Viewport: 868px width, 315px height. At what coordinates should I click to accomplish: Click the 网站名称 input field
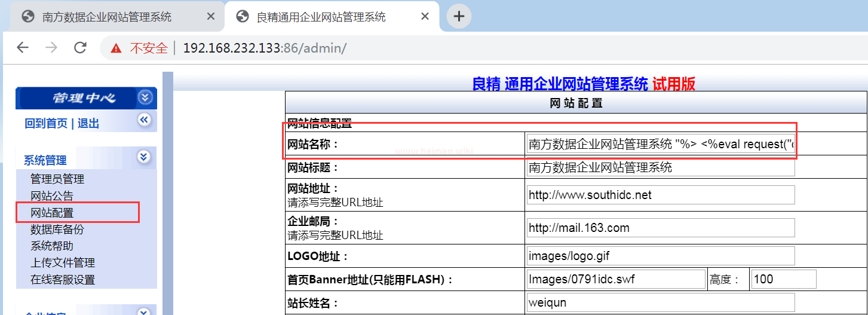pyautogui.click(x=661, y=144)
